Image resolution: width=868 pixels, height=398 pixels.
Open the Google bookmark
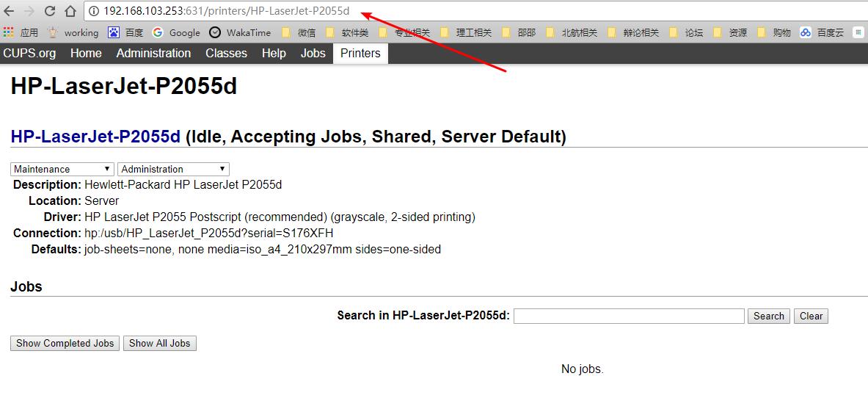coord(177,33)
